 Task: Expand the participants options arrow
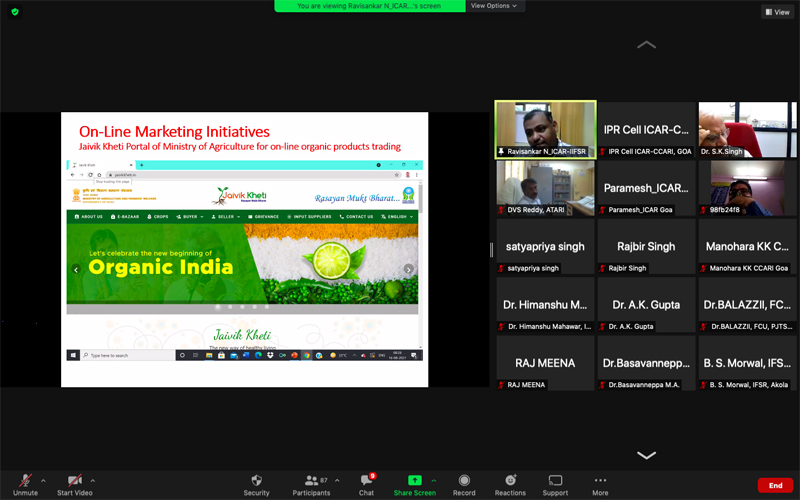[x=337, y=480]
